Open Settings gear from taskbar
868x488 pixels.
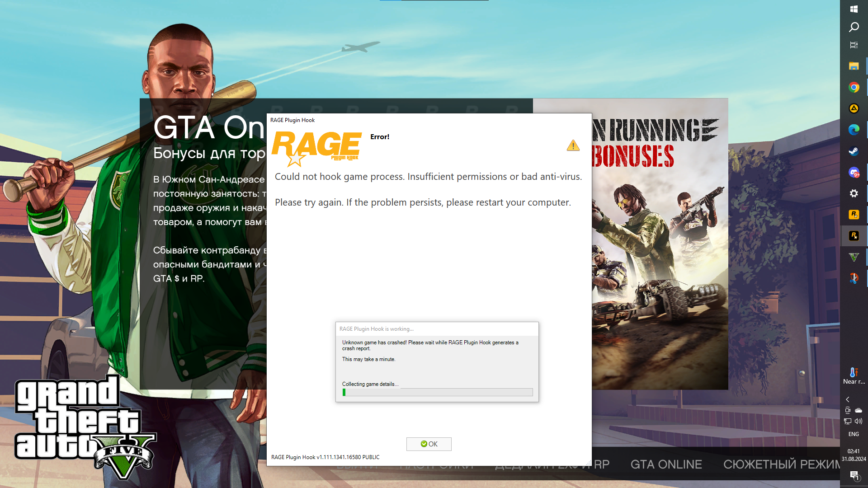(854, 193)
